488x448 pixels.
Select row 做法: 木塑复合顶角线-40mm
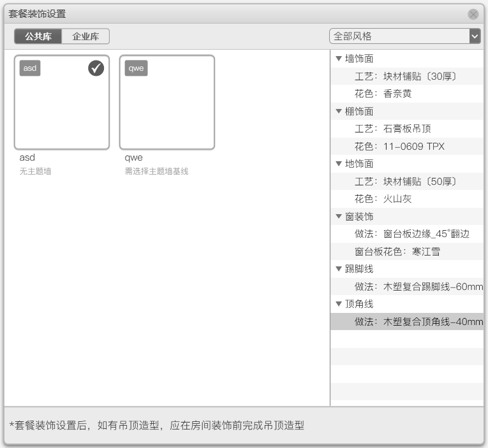coord(407,321)
